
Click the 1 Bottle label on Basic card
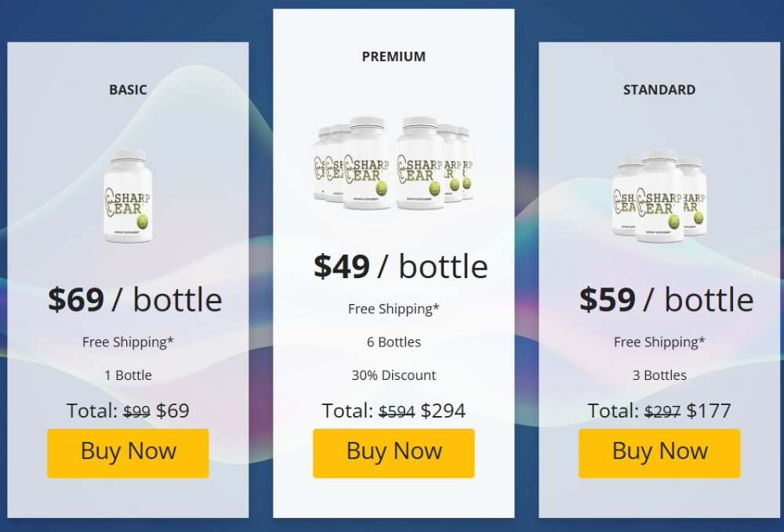click(128, 375)
